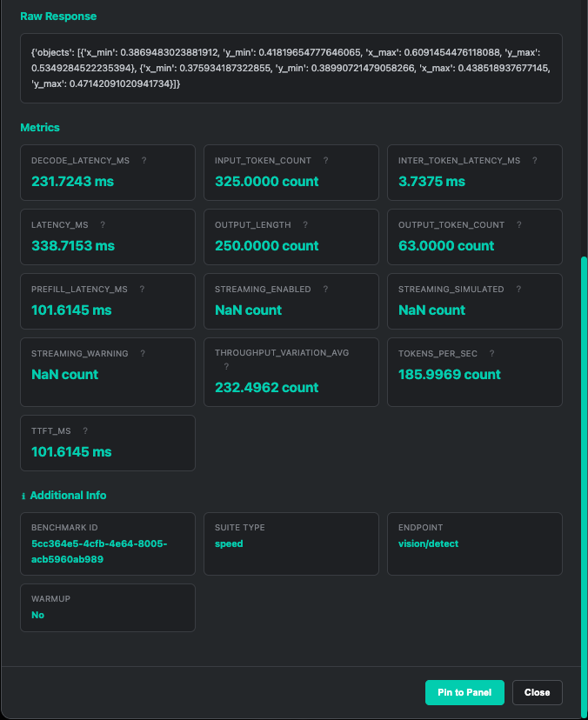Screen dimensions: 588x720
Task: Click the STREAMING_SIMULATED question mark icon
Action: pyautogui.click(x=518, y=290)
